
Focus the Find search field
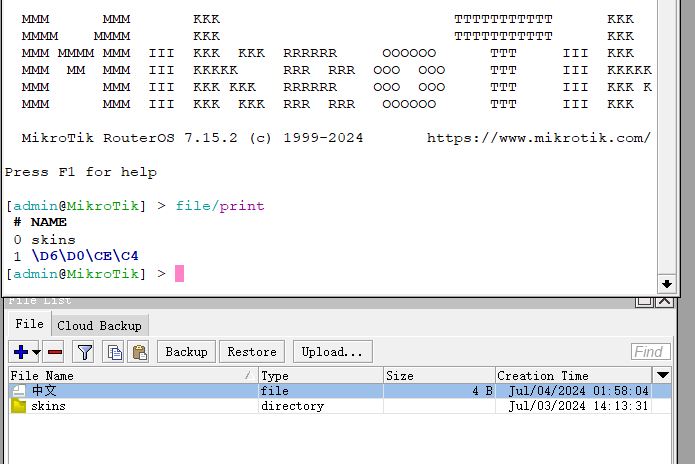[651, 352]
